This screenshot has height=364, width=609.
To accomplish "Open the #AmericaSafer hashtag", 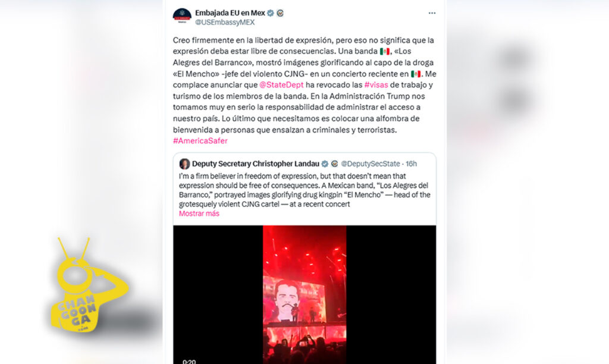I will [200, 140].
